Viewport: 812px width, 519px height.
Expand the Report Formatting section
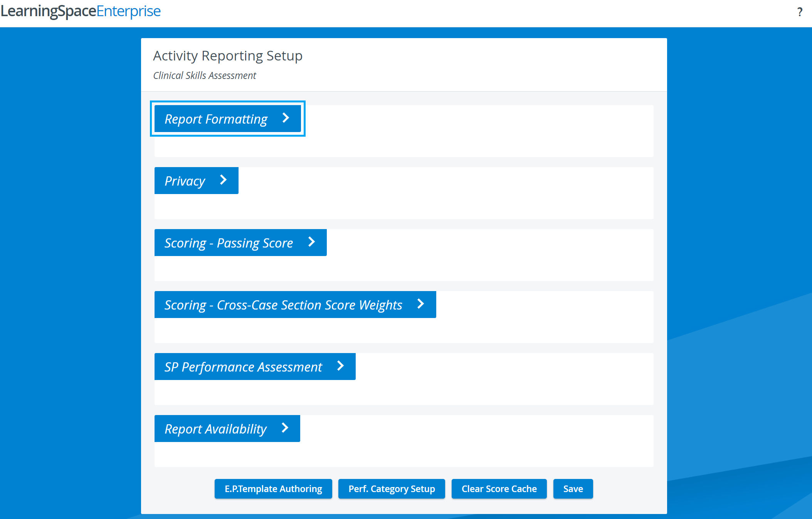(228, 119)
